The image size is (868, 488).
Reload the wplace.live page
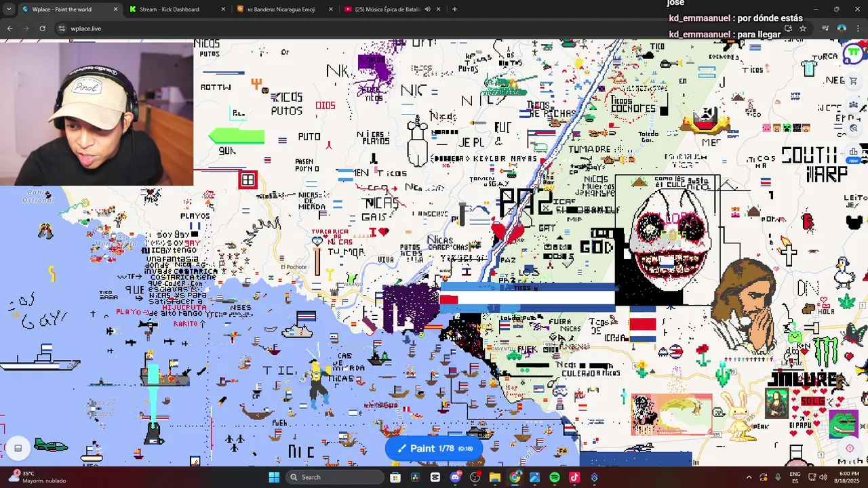(42, 28)
